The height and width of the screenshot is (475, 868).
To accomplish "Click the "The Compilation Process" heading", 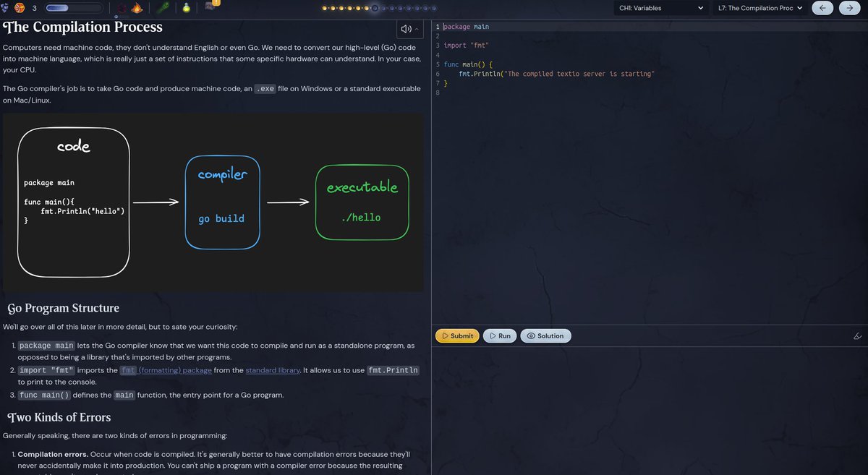I will coord(82,27).
